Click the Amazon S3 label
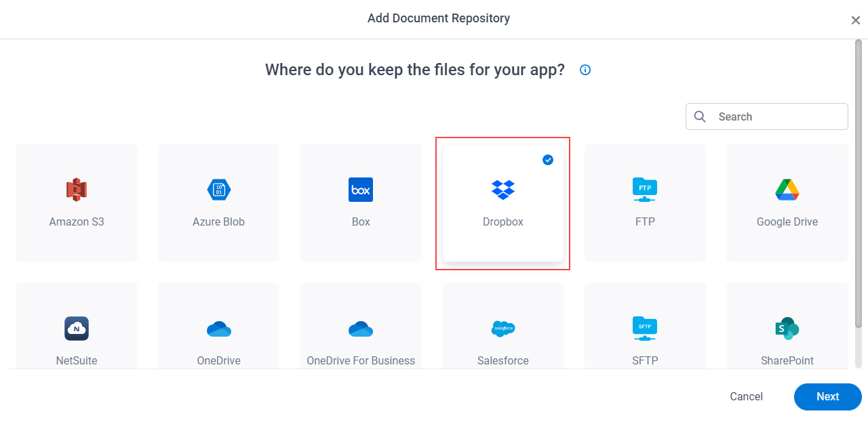 [77, 221]
